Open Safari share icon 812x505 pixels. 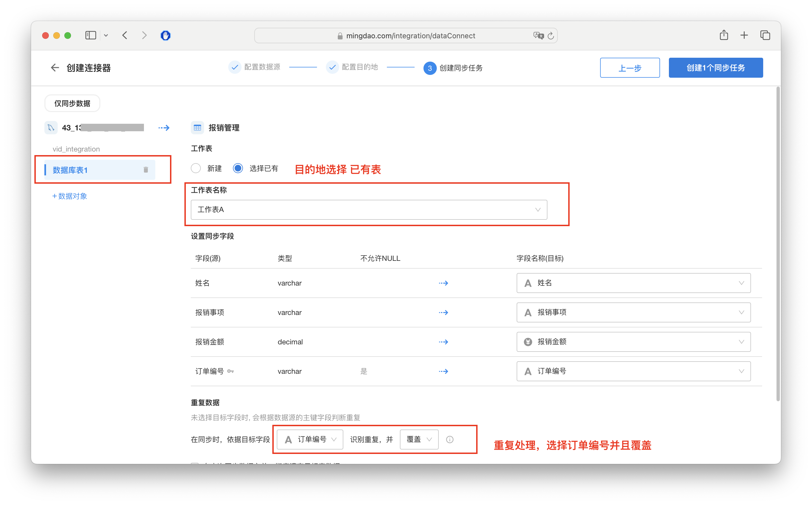click(x=724, y=35)
